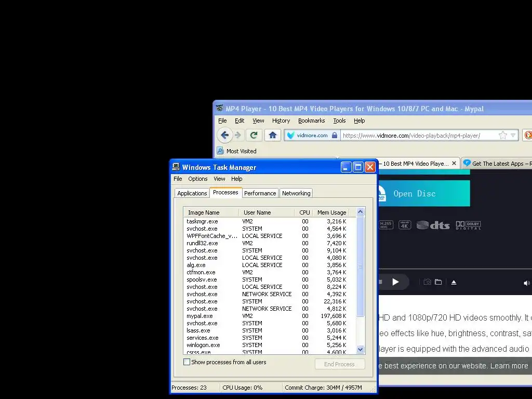This screenshot has width=532, height=399.
Task: Click the process list vertical scrollbar thumb
Action: [361, 267]
